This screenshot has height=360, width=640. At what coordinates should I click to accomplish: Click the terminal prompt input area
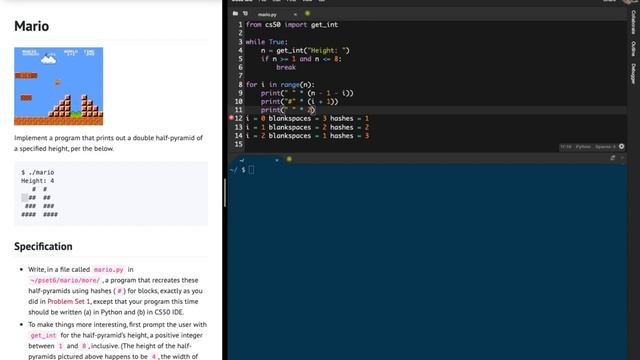tap(251, 170)
